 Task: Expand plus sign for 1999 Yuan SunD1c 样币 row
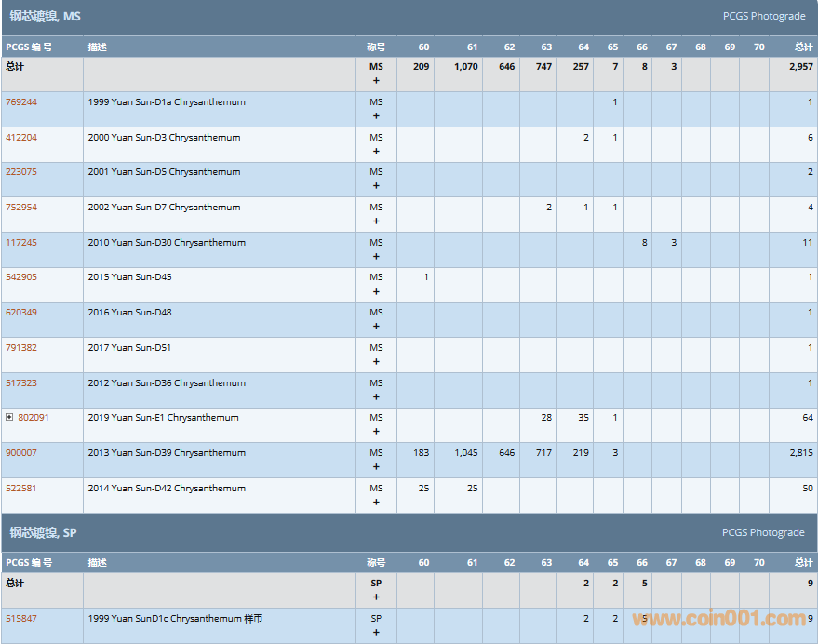tap(376, 633)
